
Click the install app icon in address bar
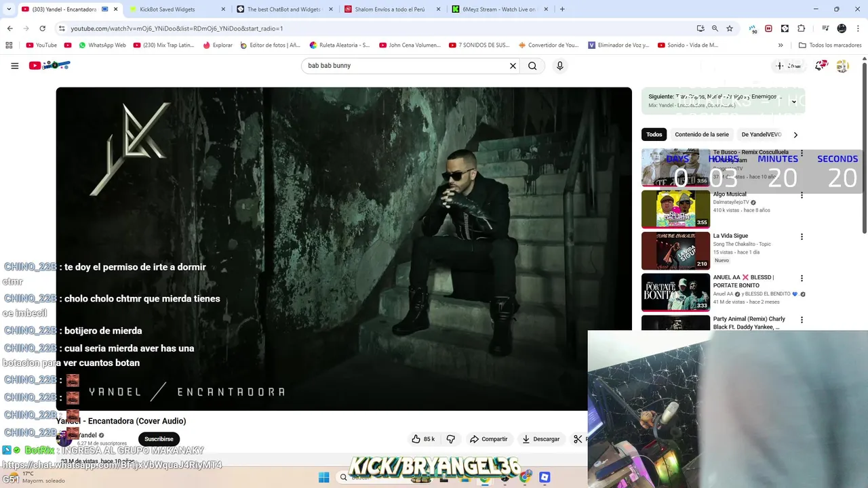(701, 28)
